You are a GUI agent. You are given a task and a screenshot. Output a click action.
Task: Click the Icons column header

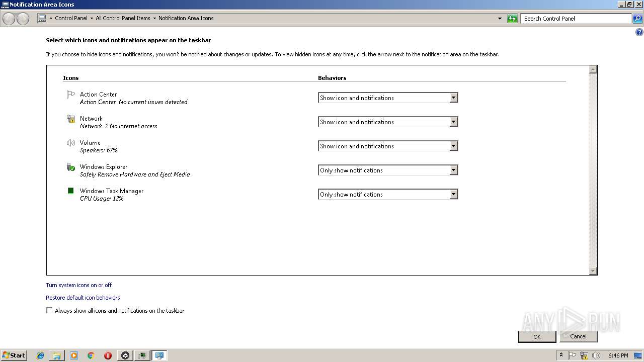click(71, 78)
